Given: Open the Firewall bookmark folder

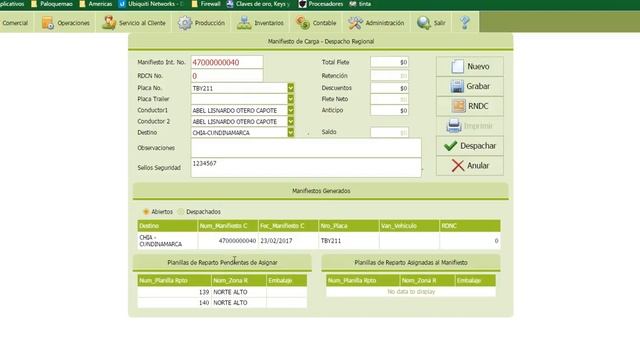Looking at the screenshot, I should [206, 4].
